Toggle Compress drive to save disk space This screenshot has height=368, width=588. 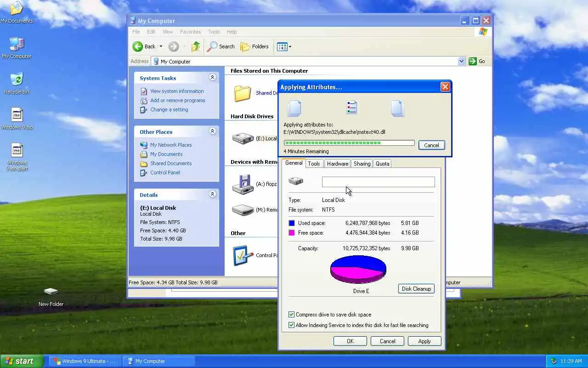point(291,315)
